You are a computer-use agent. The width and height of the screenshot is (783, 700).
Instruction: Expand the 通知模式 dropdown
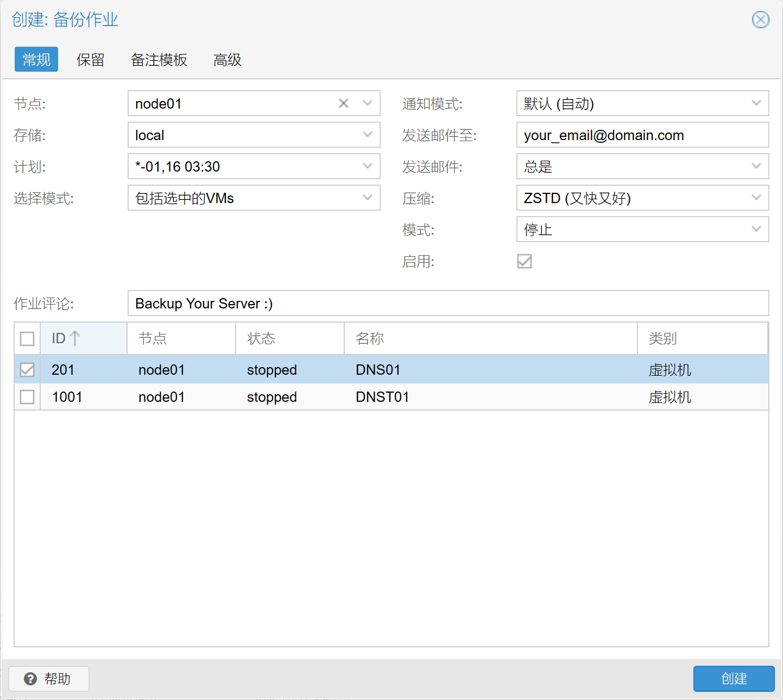(x=756, y=103)
